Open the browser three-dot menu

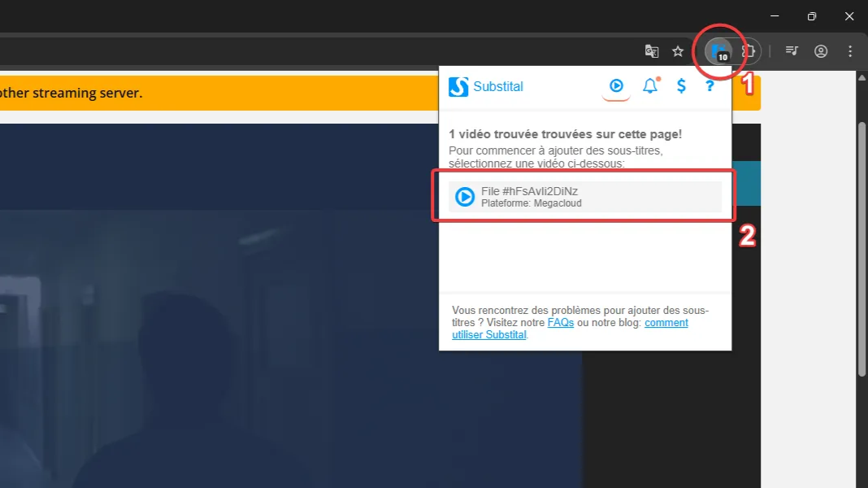pos(850,51)
